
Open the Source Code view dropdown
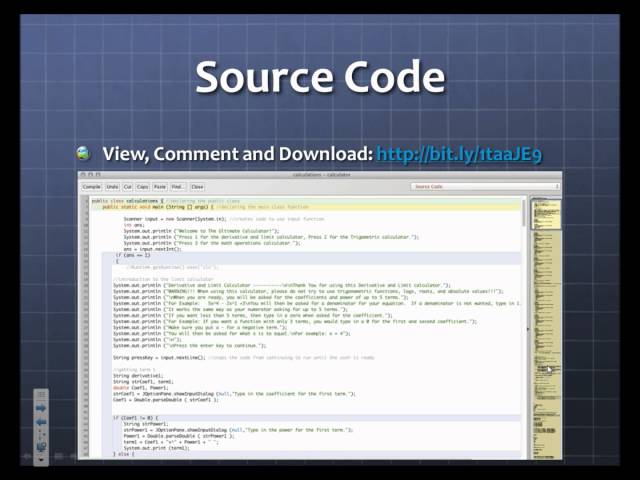coord(485,187)
